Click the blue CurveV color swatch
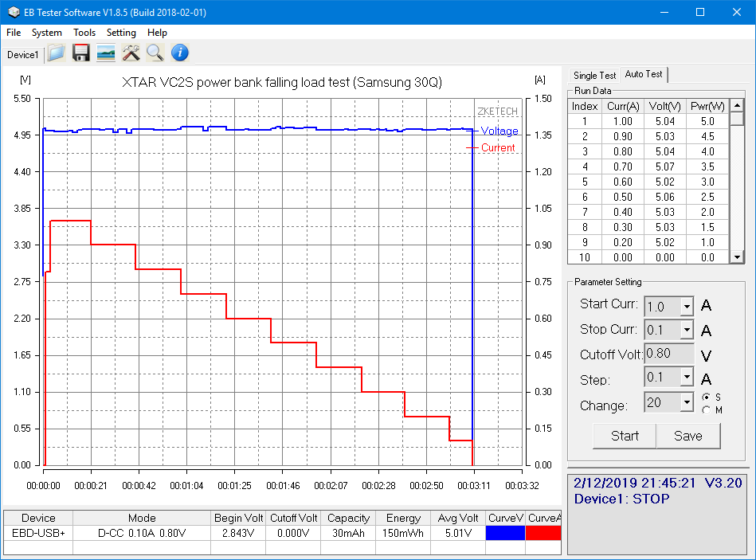This screenshot has height=560, width=756. point(505,533)
